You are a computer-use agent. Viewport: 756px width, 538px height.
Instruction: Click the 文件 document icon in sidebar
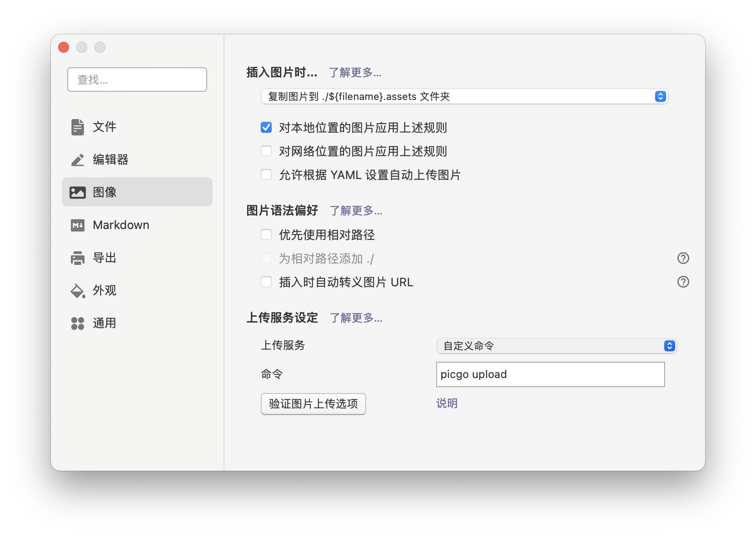[x=78, y=127]
